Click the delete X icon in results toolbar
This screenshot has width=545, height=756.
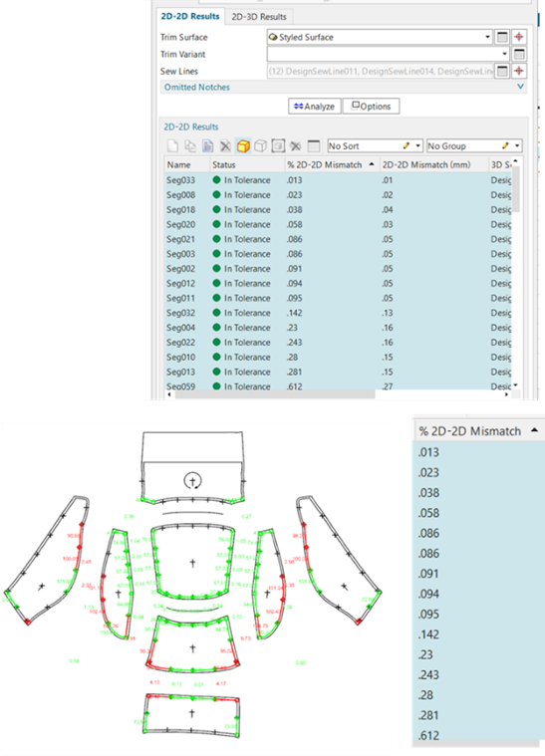pyautogui.click(x=225, y=145)
